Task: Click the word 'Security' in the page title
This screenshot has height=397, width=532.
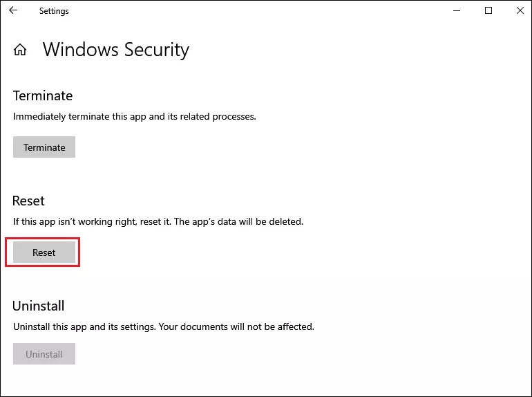Action: coord(157,50)
